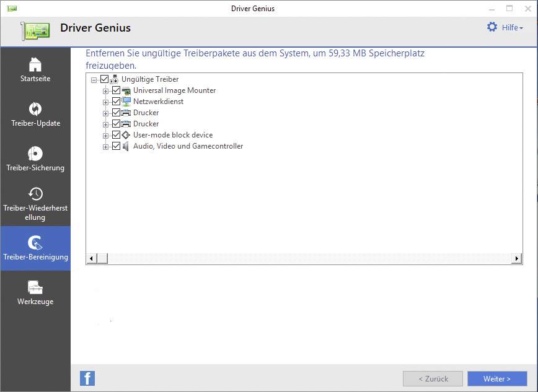Click the Zurück button
This screenshot has width=538, height=392.
pyautogui.click(x=433, y=378)
